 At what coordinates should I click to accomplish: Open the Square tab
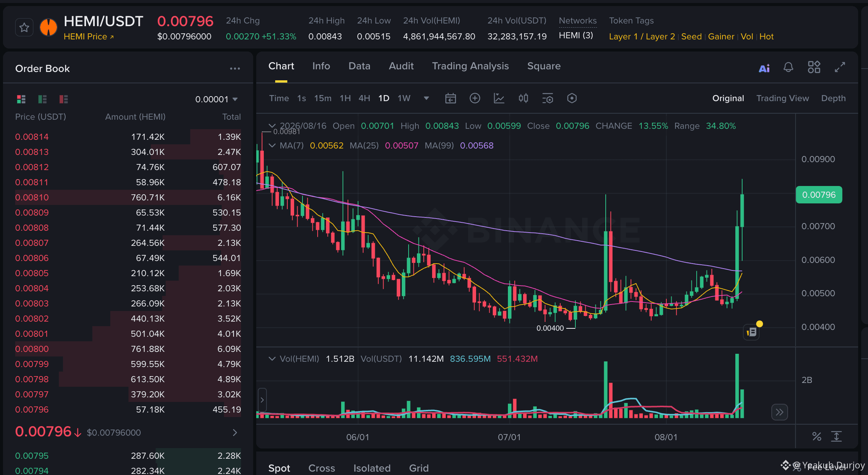(x=544, y=66)
